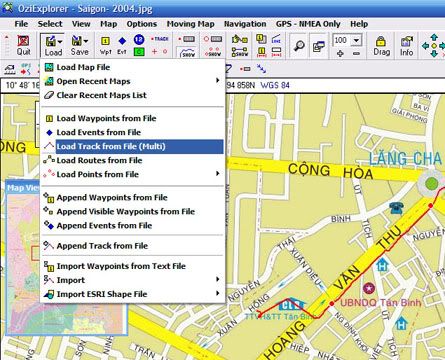Click the Quit toolbar icon
This screenshot has width=445, height=360.
[23, 45]
